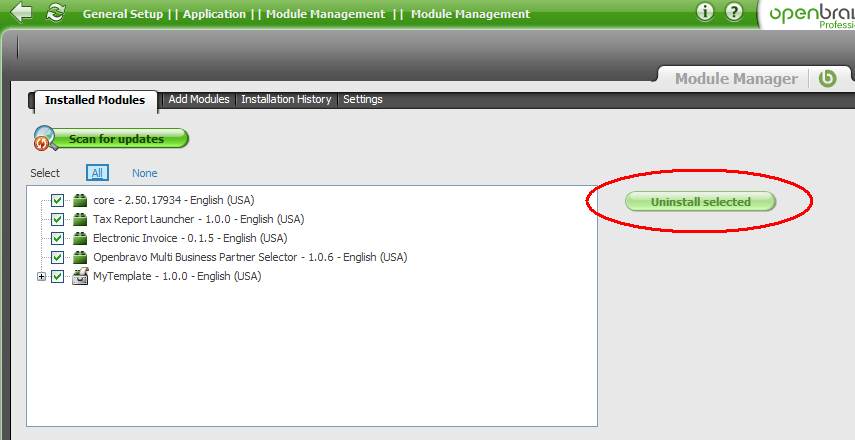Click the None selection link
Screen dimensions: 855x440
click(x=144, y=173)
